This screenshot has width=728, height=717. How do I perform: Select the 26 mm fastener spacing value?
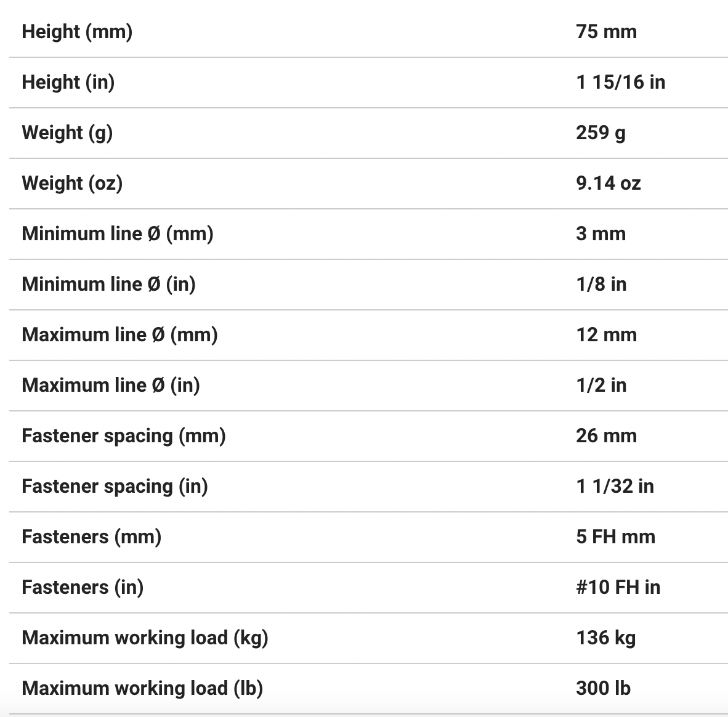pyautogui.click(x=606, y=435)
